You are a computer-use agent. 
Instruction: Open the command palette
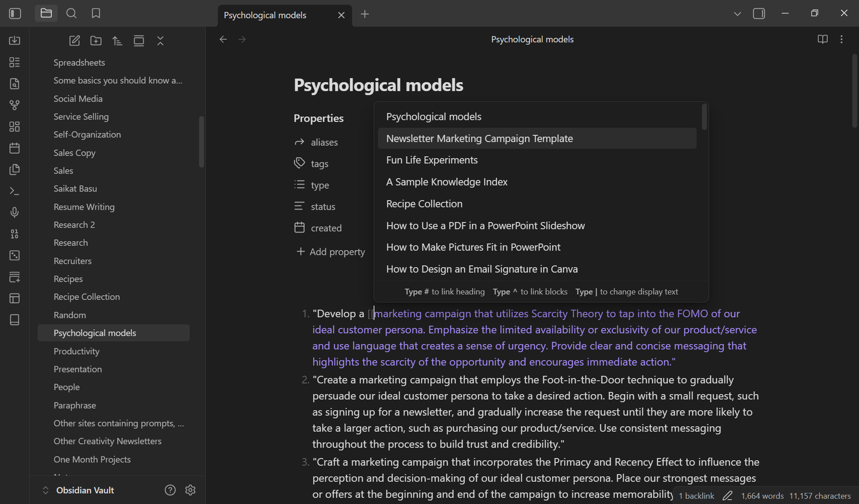[x=15, y=191]
